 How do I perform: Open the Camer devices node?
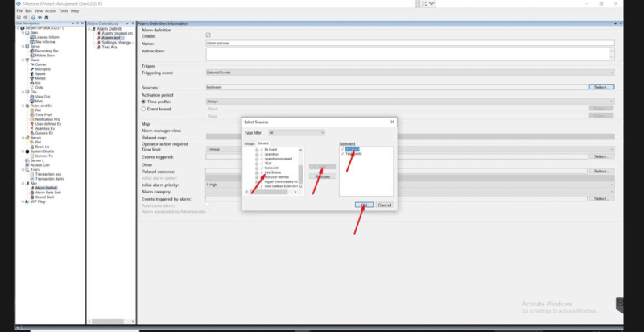pos(41,64)
